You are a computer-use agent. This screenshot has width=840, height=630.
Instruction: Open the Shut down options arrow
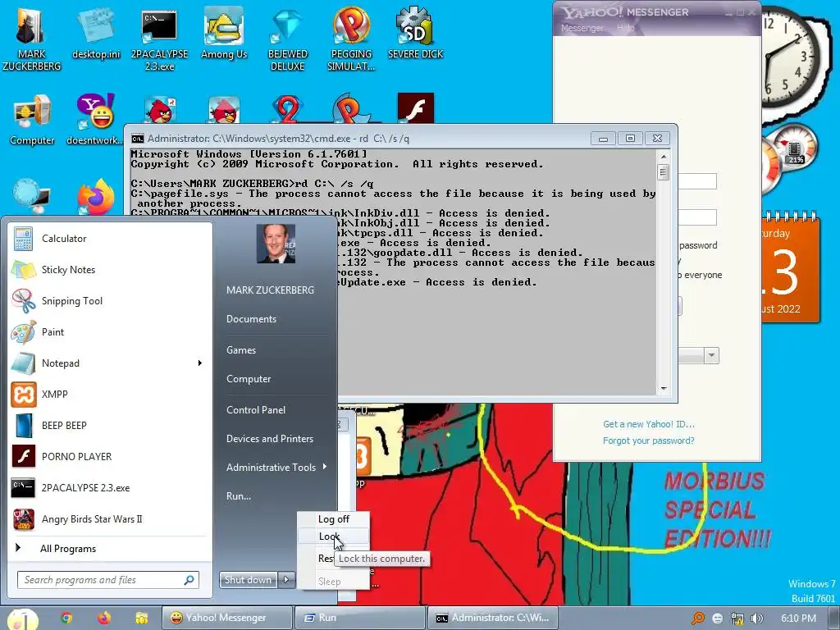[286, 580]
